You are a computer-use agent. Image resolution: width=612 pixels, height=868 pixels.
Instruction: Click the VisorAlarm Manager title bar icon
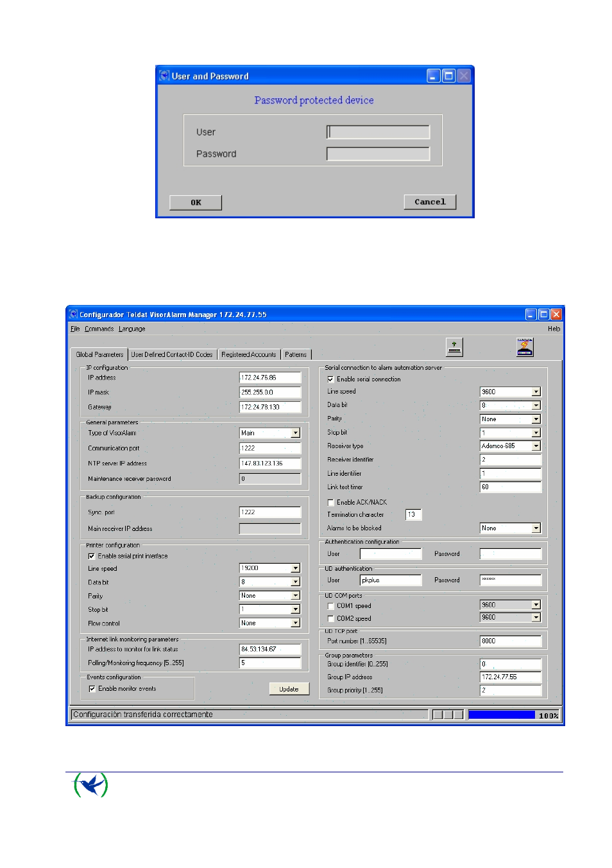tap(73, 315)
